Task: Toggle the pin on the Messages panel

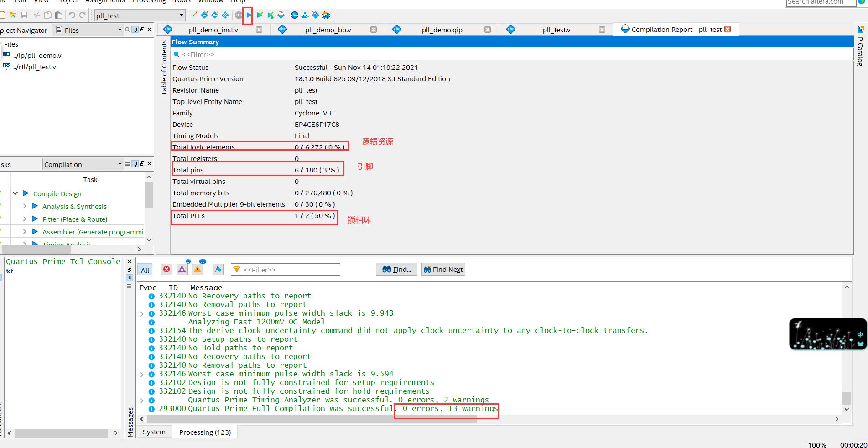Action: pyautogui.click(x=130, y=278)
